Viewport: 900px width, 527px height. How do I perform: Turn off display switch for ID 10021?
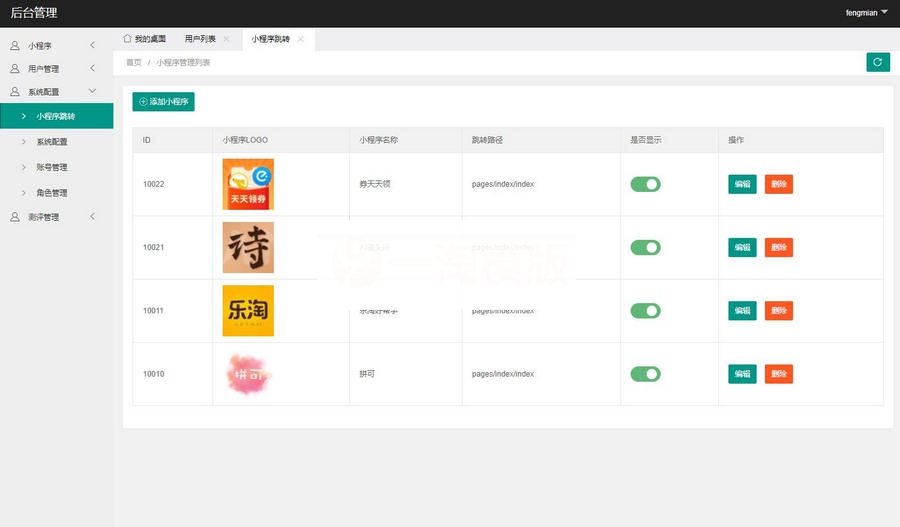point(645,247)
